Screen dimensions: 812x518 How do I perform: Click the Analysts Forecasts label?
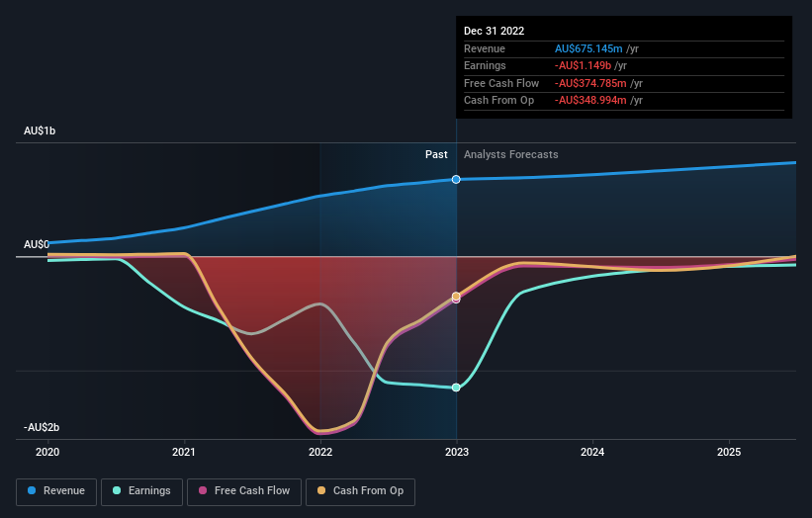511,155
